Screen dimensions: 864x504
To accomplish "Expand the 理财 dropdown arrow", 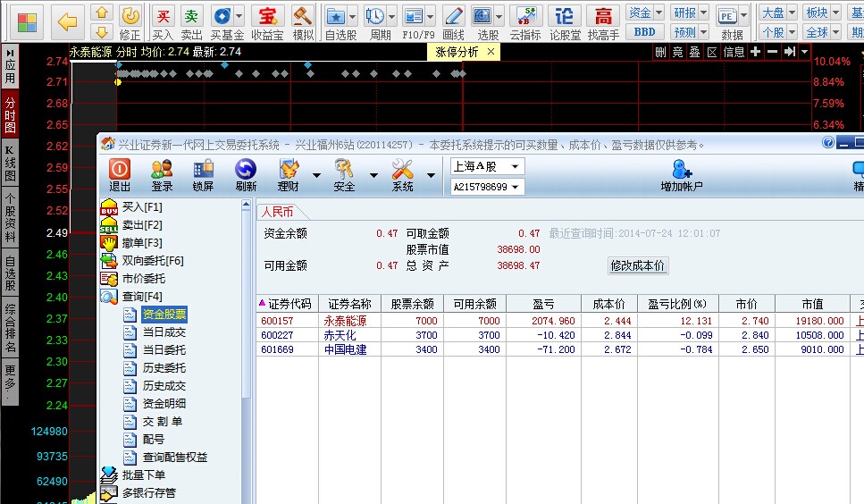I will (316, 175).
